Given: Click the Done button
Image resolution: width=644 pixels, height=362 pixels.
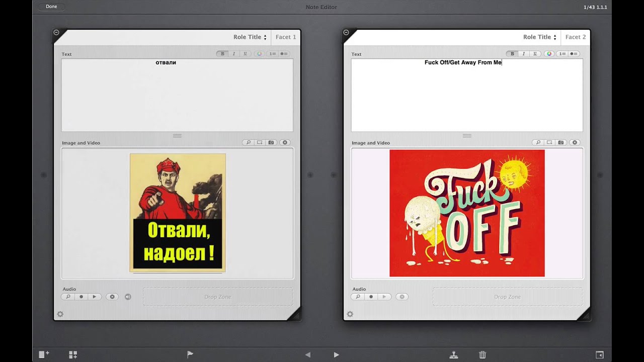Looking at the screenshot, I should 51,7.
